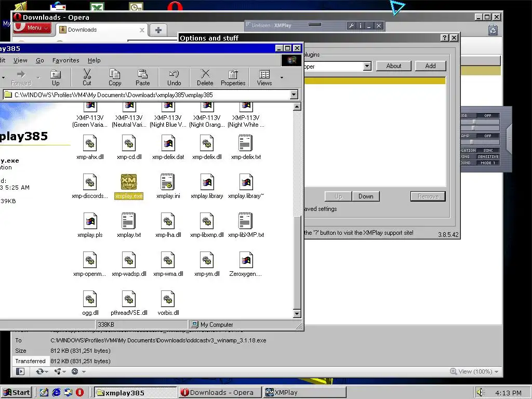Toggle surround MODE 1 setting in XMPlay
Image resolution: width=532 pixels, height=399 pixels.
(488, 163)
